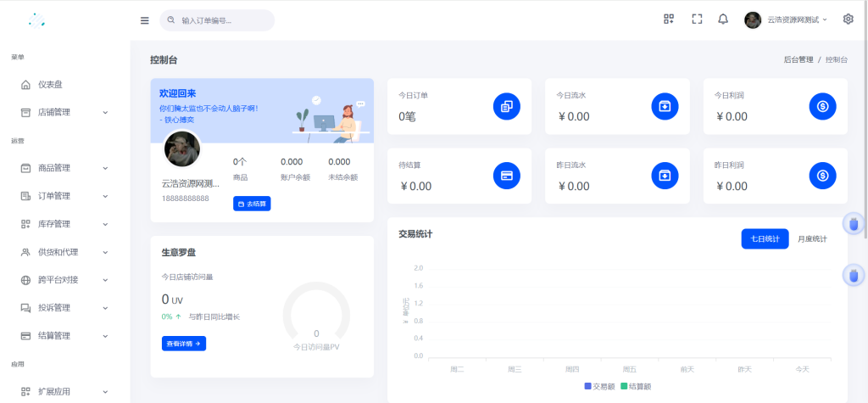Click 去结算 button
The width and height of the screenshot is (868, 403).
(x=252, y=204)
